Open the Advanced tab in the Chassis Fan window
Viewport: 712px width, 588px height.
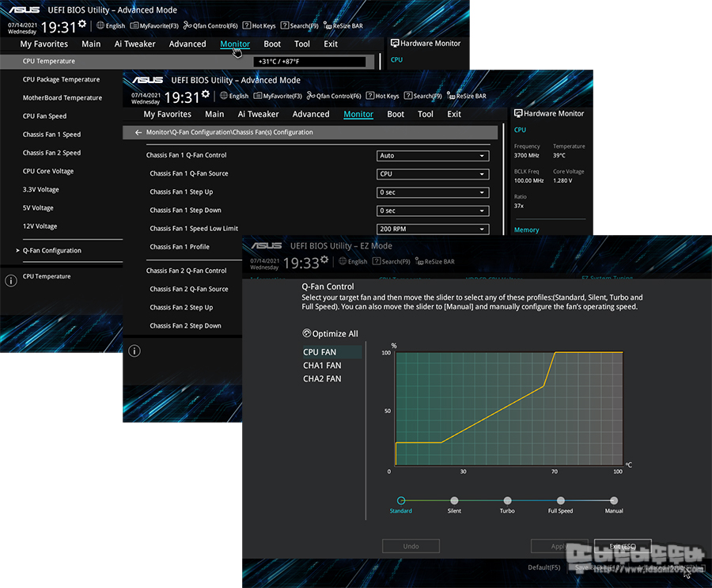[x=311, y=114]
